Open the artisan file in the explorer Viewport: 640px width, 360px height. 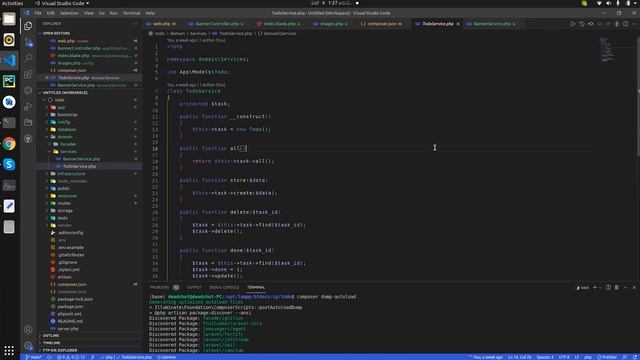pyautogui.click(x=64, y=277)
